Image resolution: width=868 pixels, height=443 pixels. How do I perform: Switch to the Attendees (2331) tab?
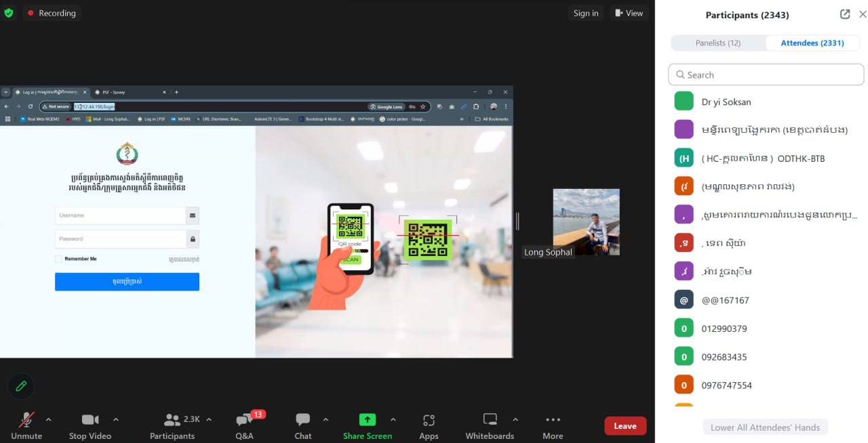click(x=812, y=43)
